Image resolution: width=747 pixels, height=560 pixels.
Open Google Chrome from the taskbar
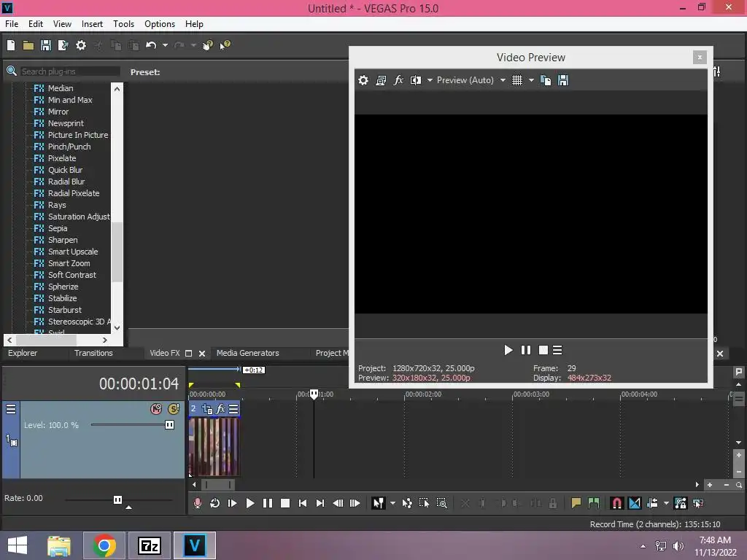[x=104, y=545]
